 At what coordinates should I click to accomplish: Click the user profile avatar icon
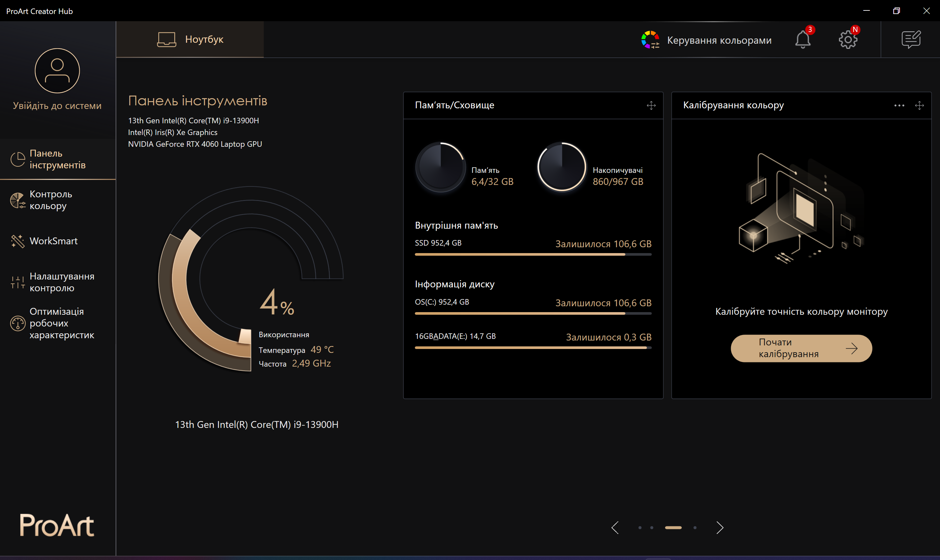pyautogui.click(x=57, y=70)
